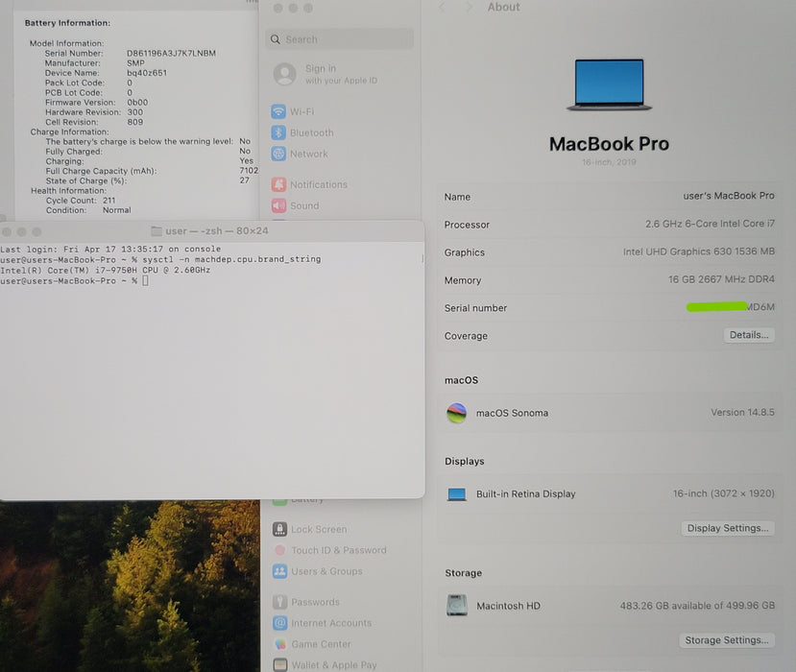This screenshot has width=796, height=672.
Task: Click Full Charge Capacity value 7102
Action: click(x=249, y=171)
